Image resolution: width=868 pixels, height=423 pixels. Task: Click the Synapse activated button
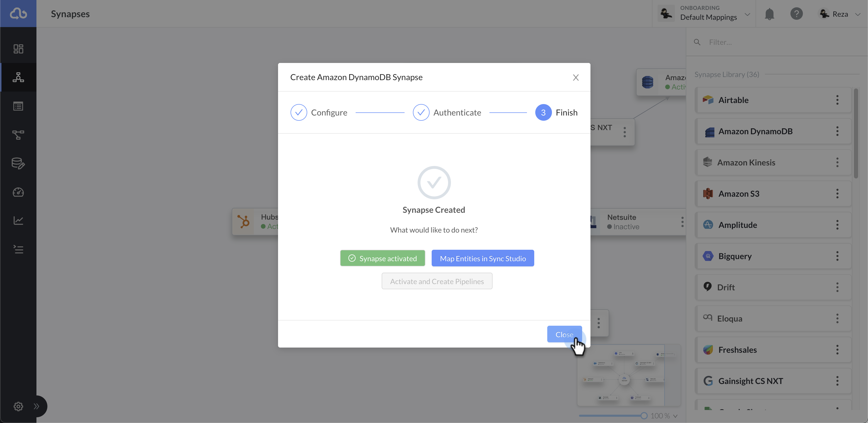382,258
